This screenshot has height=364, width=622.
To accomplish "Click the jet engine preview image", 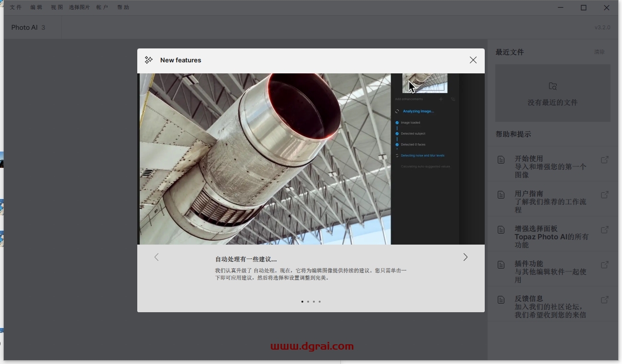I will pos(265,159).
